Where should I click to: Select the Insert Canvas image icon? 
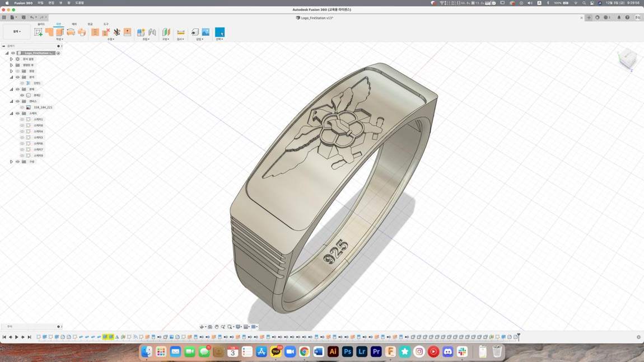[206, 32]
